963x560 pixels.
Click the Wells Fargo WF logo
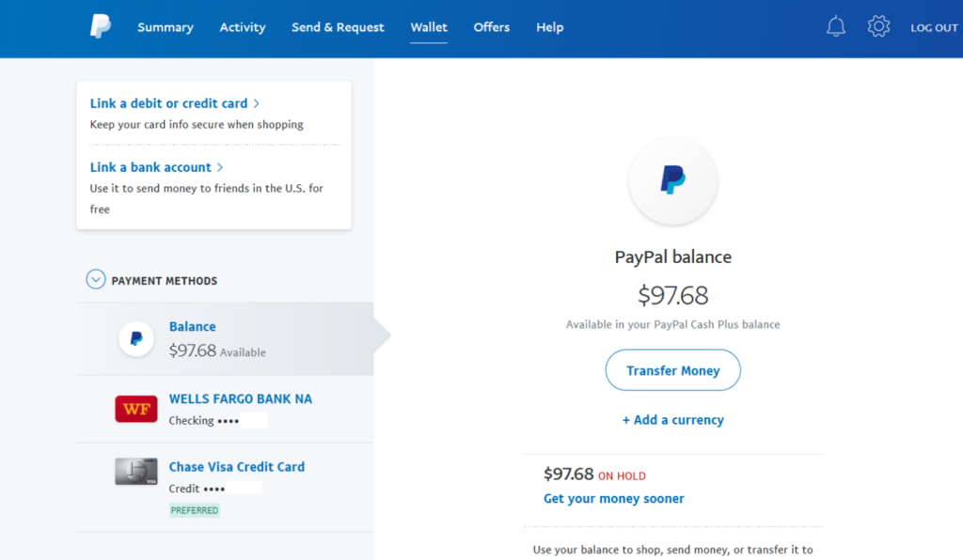(x=135, y=409)
